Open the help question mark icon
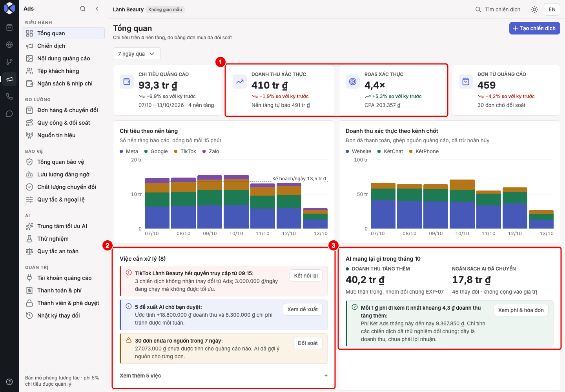Screen dimensions: 565x392 point(9,382)
